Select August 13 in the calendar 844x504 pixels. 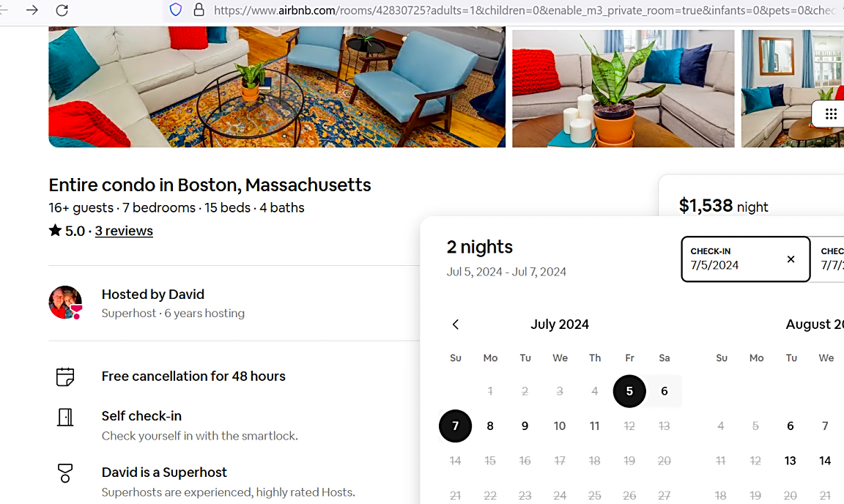(x=791, y=461)
